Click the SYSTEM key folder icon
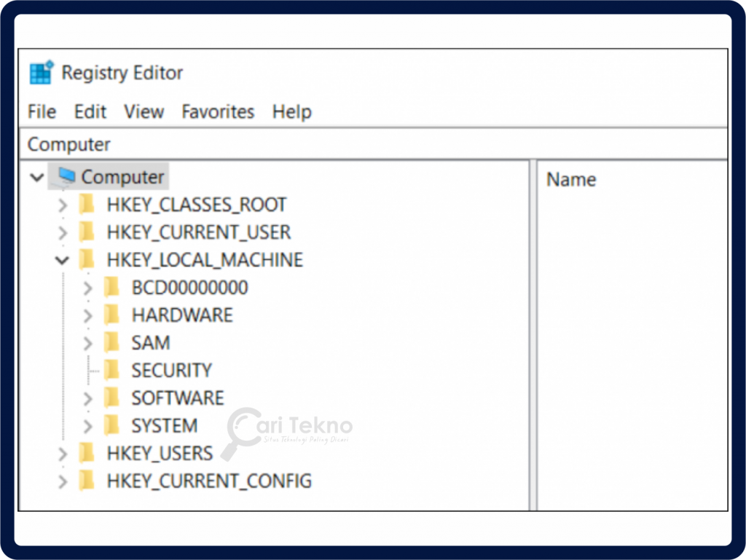746x560 pixels. 113,425
